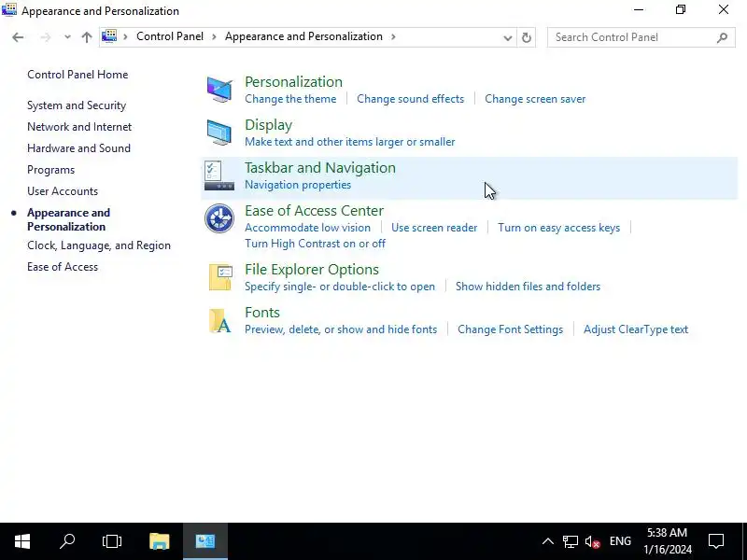Open the Personalization category icon
The height and width of the screenshot is (560, 747).
219,90
